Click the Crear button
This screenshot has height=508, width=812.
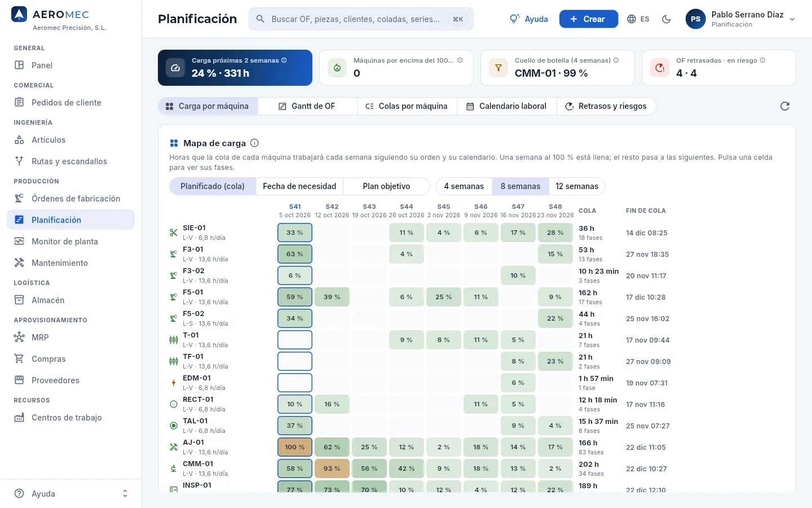point(589,19)
